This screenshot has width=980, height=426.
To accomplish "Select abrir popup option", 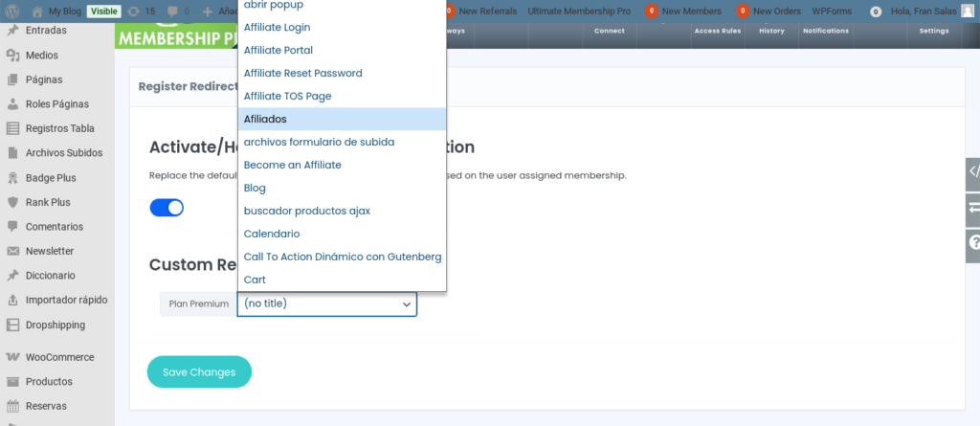I will [342, 6].
